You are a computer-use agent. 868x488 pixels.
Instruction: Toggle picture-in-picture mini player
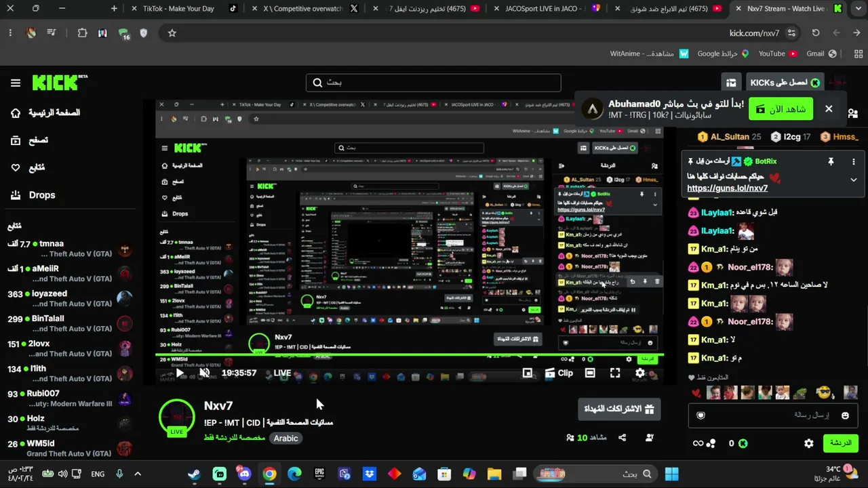click(528, 373)
